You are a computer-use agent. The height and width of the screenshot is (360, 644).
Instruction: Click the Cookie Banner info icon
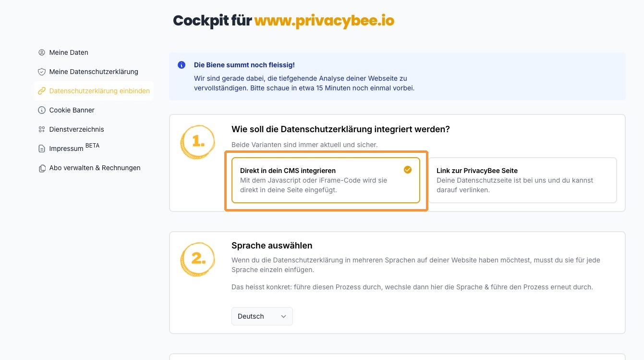coord(42,110)
